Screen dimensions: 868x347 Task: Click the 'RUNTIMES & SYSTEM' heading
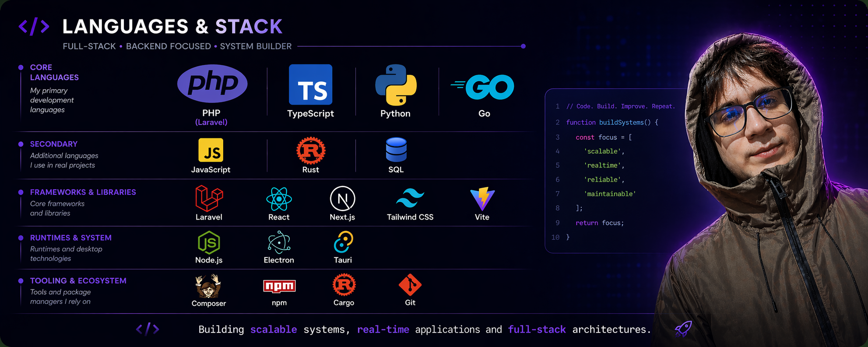[70, 238]
